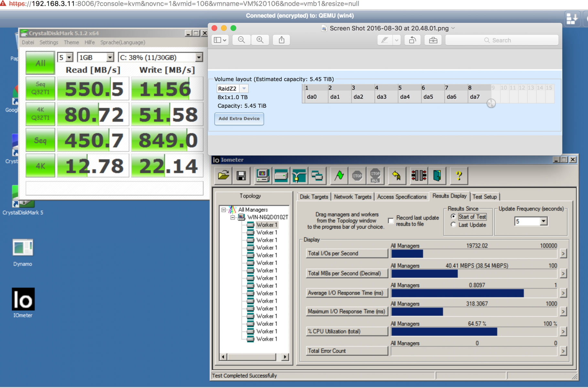Open the Update Frequency seconds dropdown

[543, 221]
